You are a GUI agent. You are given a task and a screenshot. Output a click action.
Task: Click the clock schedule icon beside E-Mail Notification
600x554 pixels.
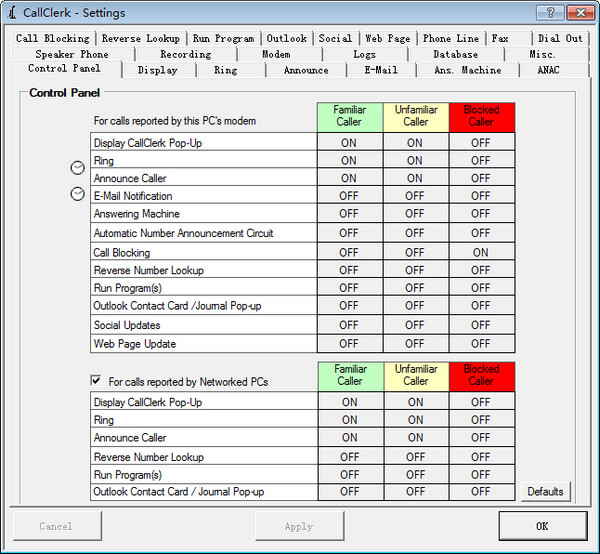pos(78,194)
